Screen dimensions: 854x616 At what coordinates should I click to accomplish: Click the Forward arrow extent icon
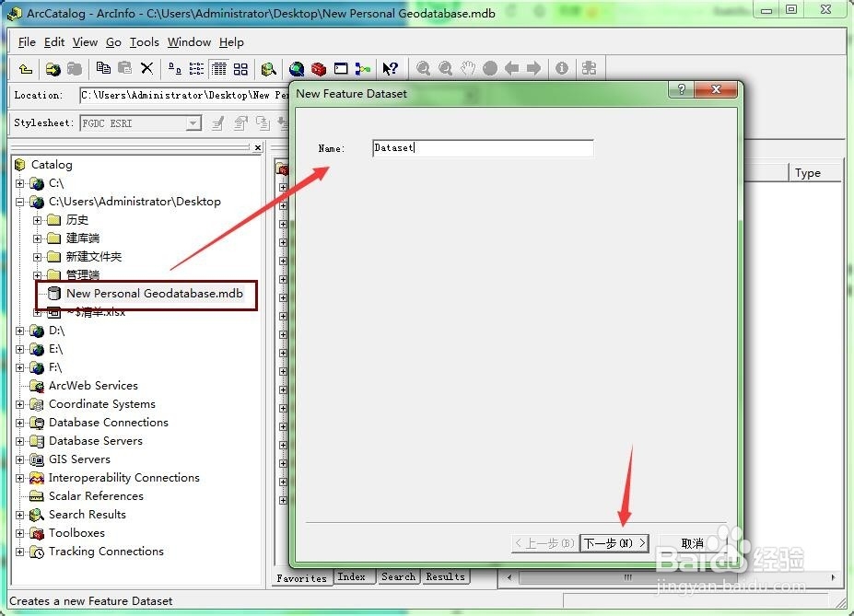[533, 68]
